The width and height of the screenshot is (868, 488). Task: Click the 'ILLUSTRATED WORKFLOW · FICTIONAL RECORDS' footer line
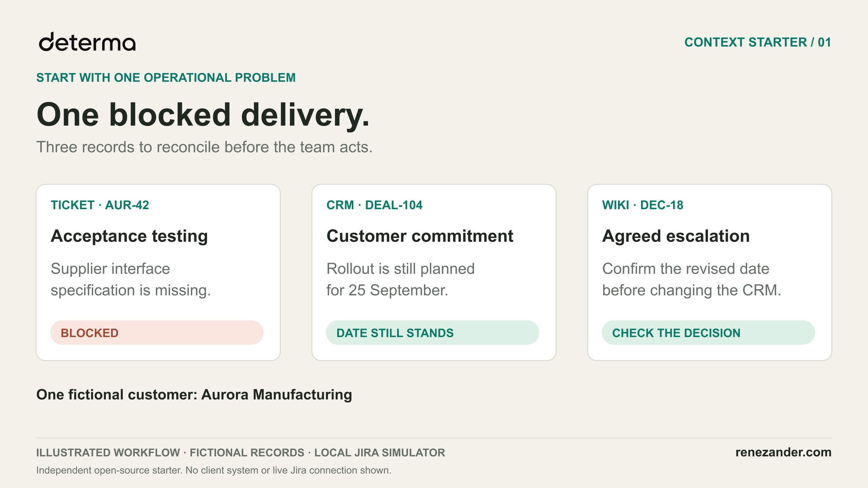coord(241,453)
